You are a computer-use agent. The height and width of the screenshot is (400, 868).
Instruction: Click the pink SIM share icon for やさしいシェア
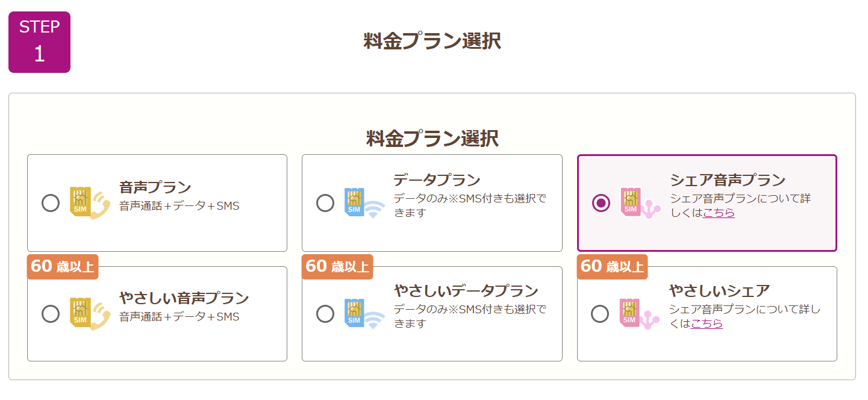point(640,314)
